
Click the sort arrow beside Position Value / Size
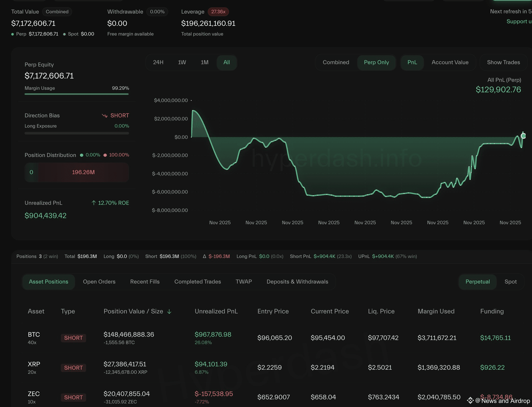[x=169, y=311]
